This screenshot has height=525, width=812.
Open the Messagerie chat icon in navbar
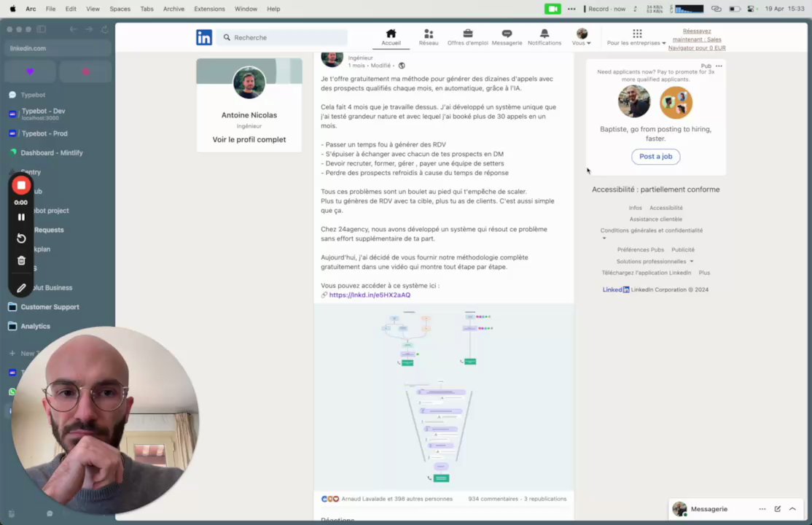(x=507, y=34)
